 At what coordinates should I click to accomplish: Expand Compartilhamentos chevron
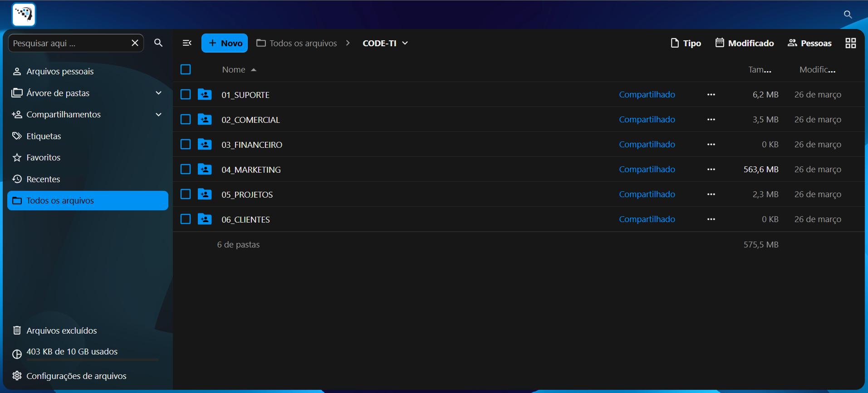[x=158, y=114]
